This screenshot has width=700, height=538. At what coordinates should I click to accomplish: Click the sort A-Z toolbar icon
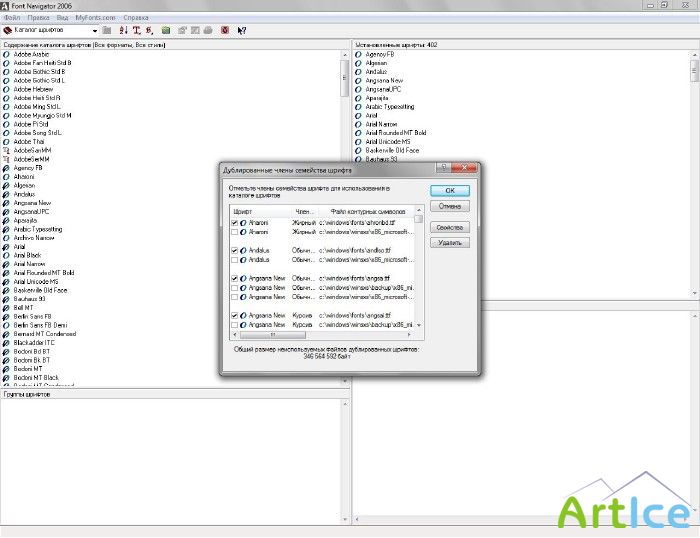click(123, 30)
